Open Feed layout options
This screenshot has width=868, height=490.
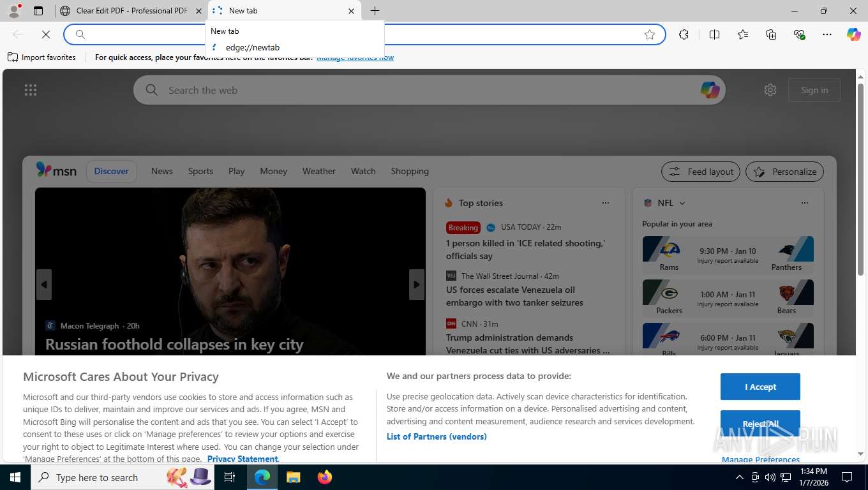(701, 172)
